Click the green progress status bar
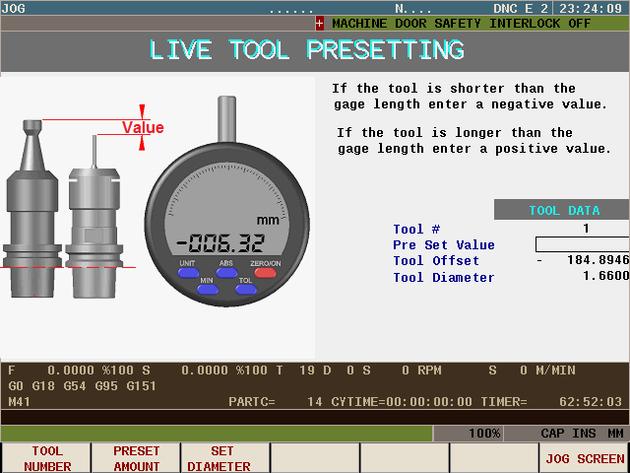The image size is (630, 473). point(217,433)
